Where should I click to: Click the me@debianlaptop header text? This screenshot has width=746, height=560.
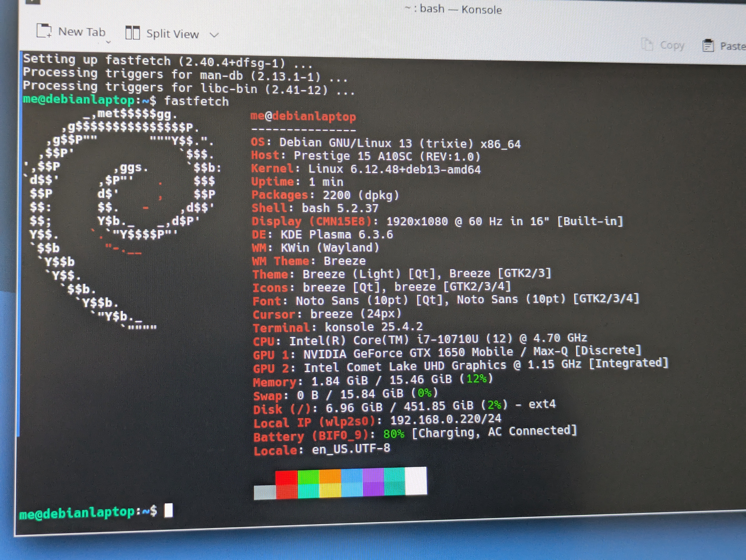[x=303, y=117]
